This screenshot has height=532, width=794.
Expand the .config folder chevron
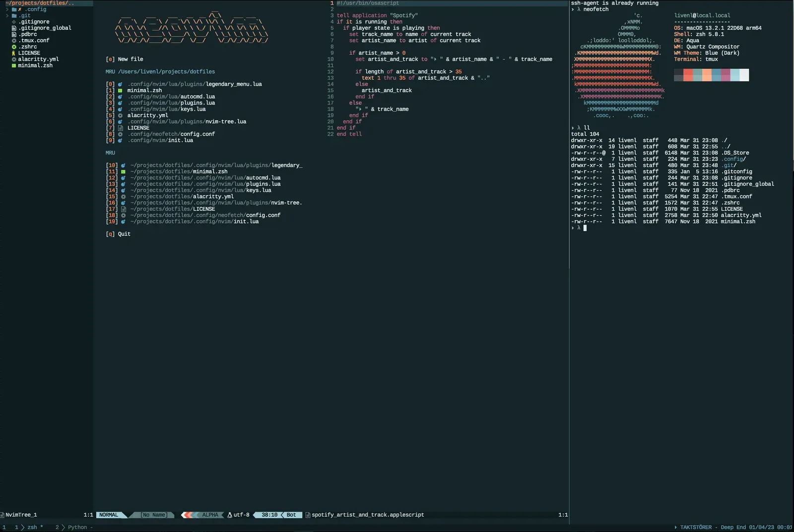pyautogui.click(x=7, y=9)
